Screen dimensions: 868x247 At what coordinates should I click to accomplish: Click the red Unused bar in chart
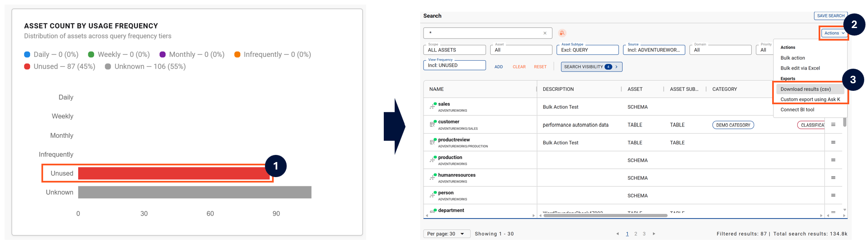point(174,173)
